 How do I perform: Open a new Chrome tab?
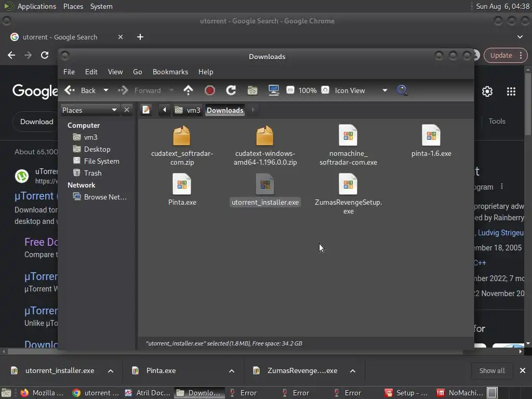[x=140, y=37]
